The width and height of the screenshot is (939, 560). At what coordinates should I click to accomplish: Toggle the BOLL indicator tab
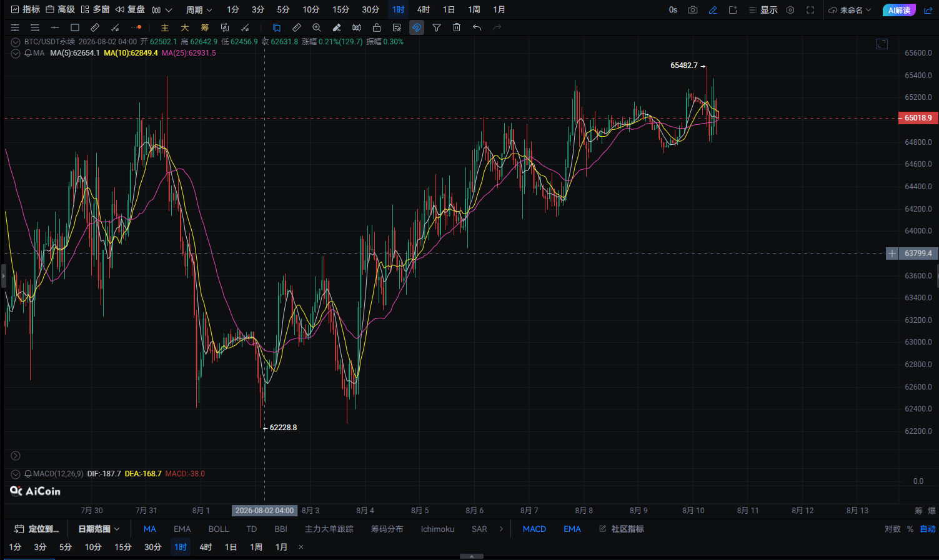click(219, 529)
